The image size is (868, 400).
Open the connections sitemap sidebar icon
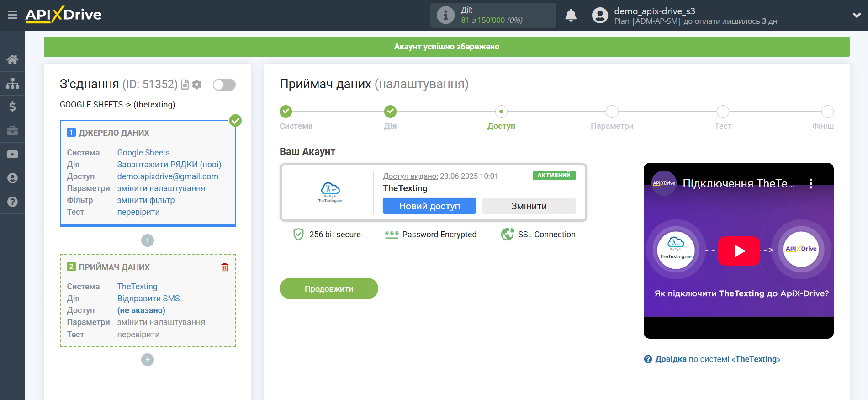pos(12,83)
